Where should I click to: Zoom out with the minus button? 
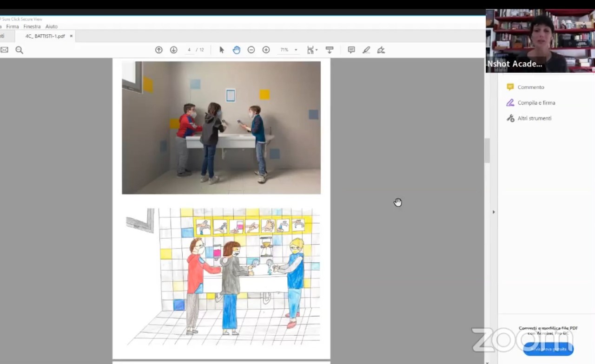pos(251,50)
